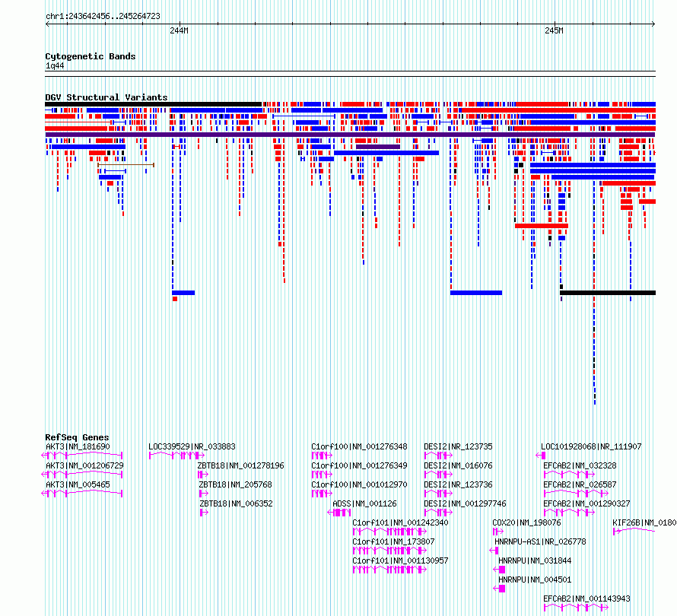Click the LOC339529|NR_033883 gene label
677x616 pixels.
(192, 446)
